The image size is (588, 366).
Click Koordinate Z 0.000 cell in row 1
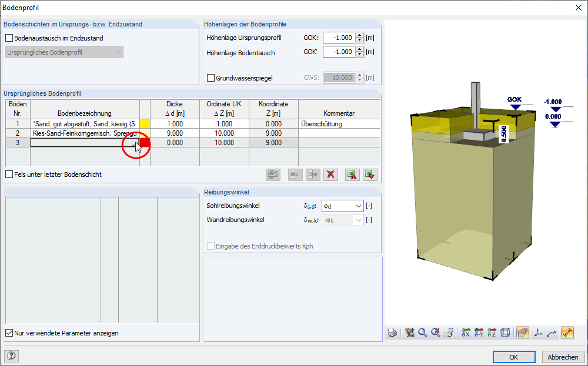[274, 123]
